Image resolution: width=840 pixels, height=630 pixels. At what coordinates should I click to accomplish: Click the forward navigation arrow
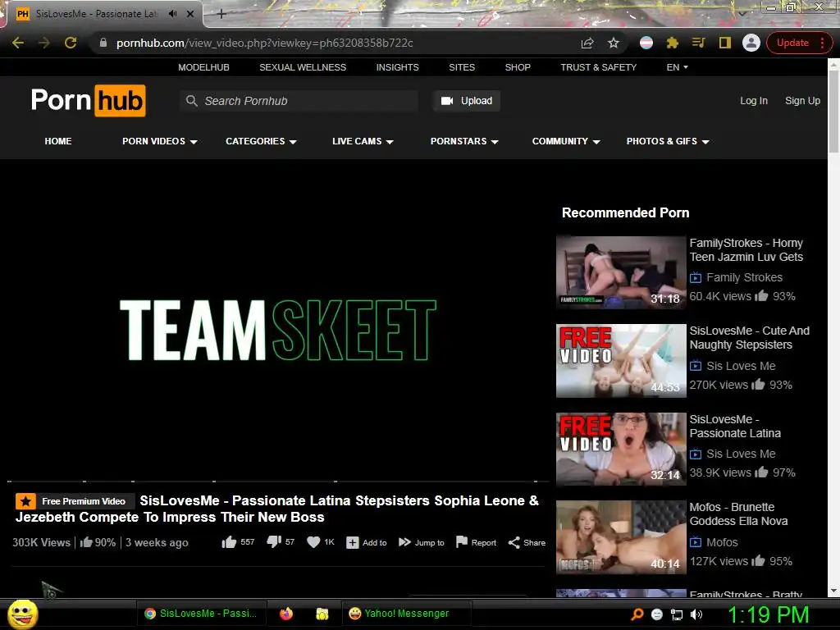(44, 43)
